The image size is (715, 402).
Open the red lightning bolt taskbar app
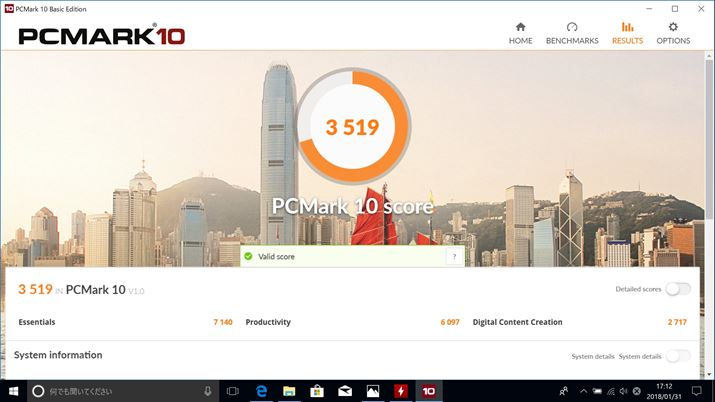point(401,391)
